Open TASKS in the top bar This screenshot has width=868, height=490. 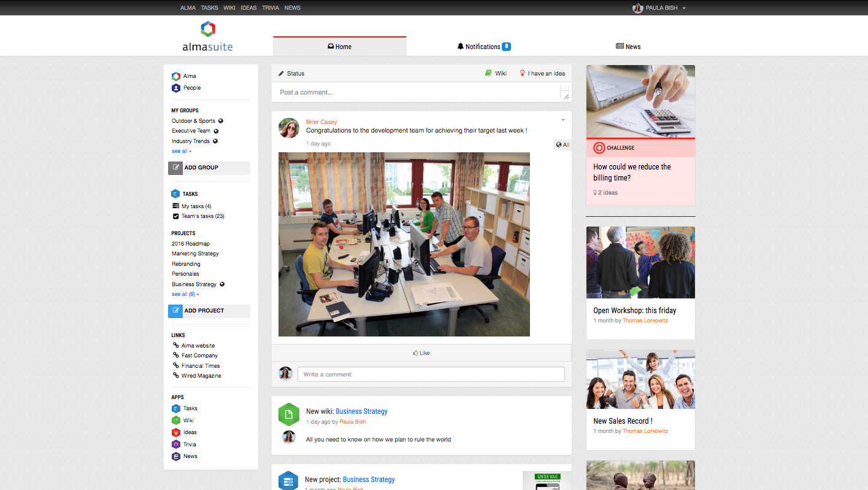pyautogui.click(x=209, y=8)
